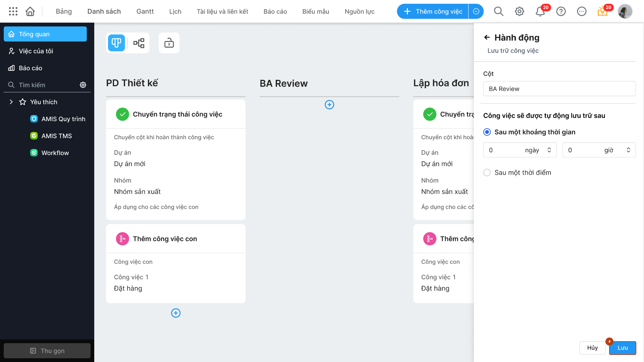Open settings gear in top bar
This screenshot has width=644, height=362.
tap(520, 11)
